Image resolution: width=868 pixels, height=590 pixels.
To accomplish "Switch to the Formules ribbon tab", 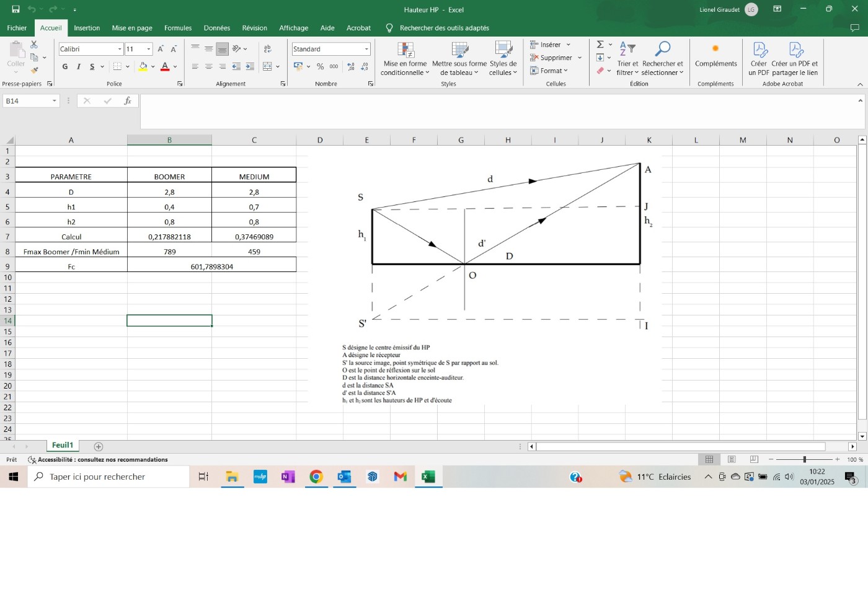I will (x=178, y=28).
